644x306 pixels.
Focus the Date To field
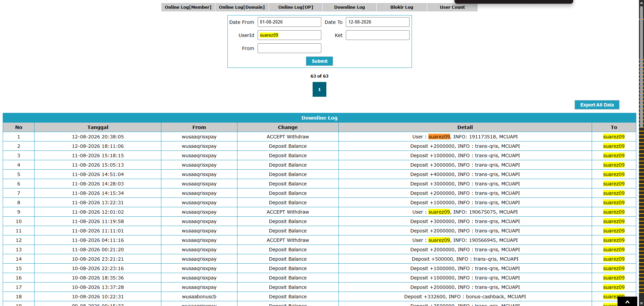pos(378,22)
